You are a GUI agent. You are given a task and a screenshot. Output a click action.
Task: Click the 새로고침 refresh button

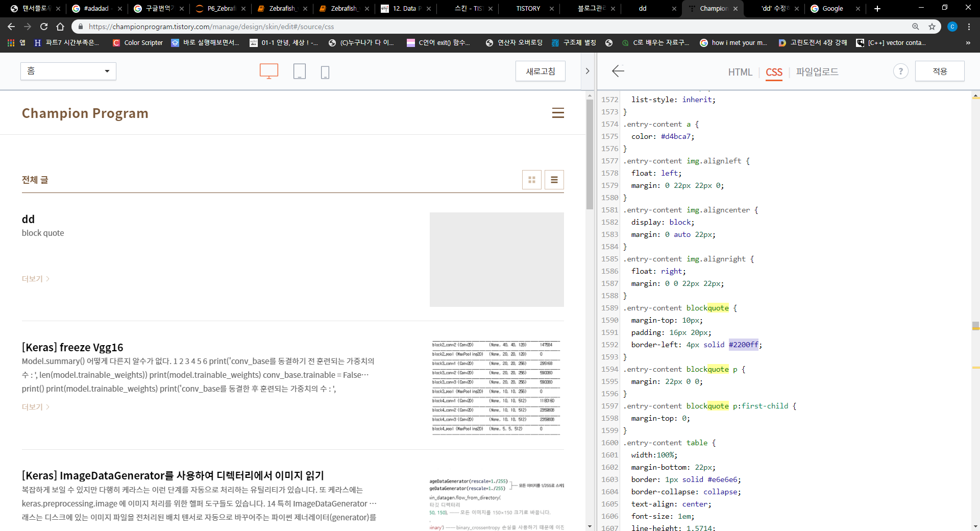tap(541, 71)
